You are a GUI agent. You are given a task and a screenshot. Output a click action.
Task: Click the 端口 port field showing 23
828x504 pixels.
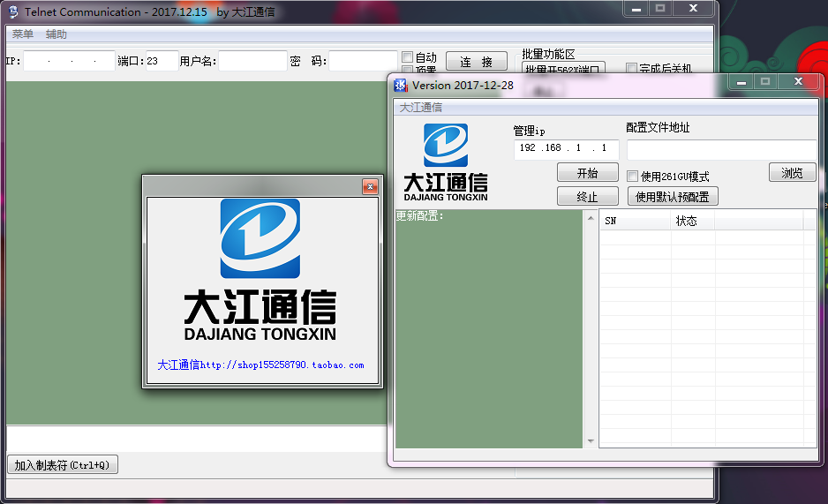click(x=162, y=61)
